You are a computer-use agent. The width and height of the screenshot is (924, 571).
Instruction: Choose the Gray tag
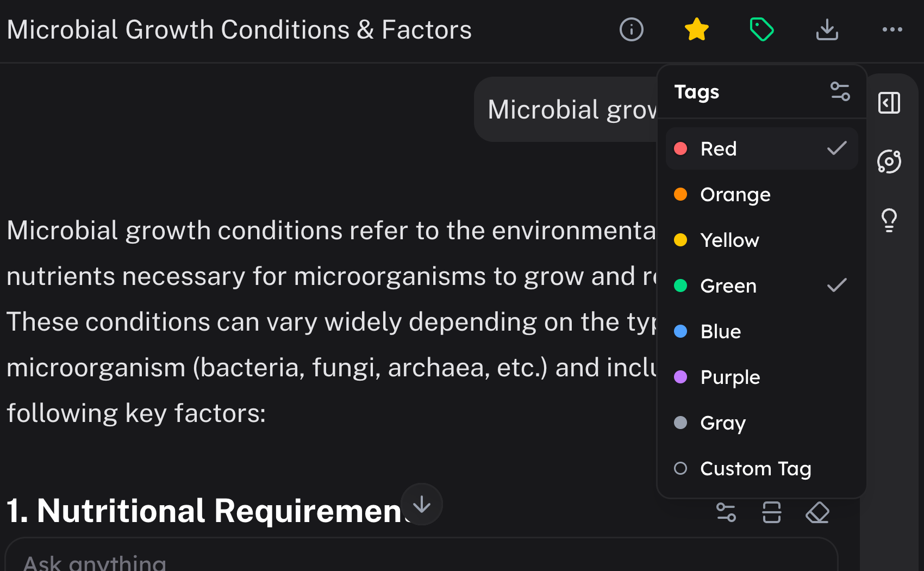point(723,423)
